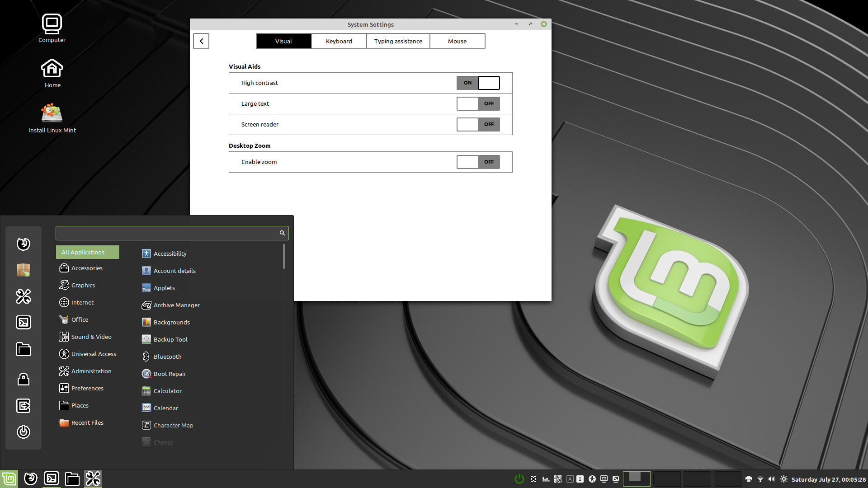Open the Wi-Fi network tray icon
Image resolution: width=868 pixels, height=488 pixels.
(x=760, y=479)
